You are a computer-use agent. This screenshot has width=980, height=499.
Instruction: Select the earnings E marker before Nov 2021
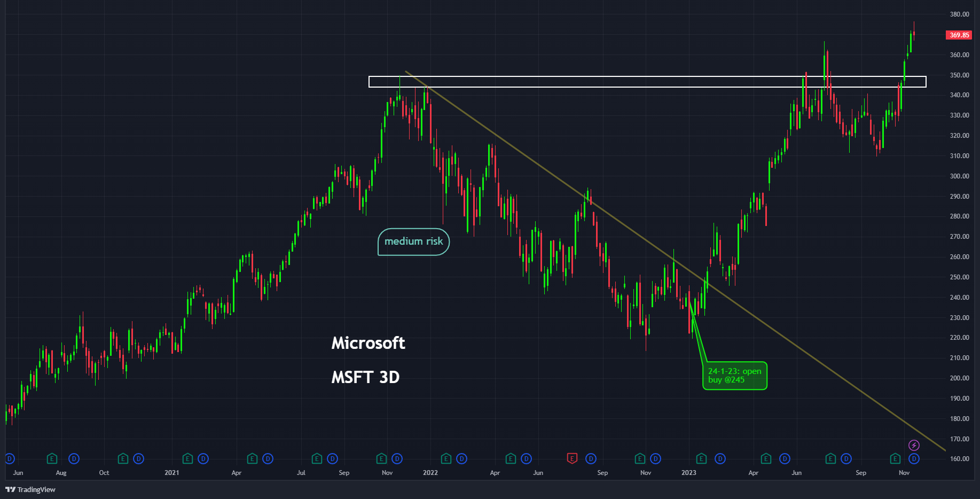pos(381,458)
